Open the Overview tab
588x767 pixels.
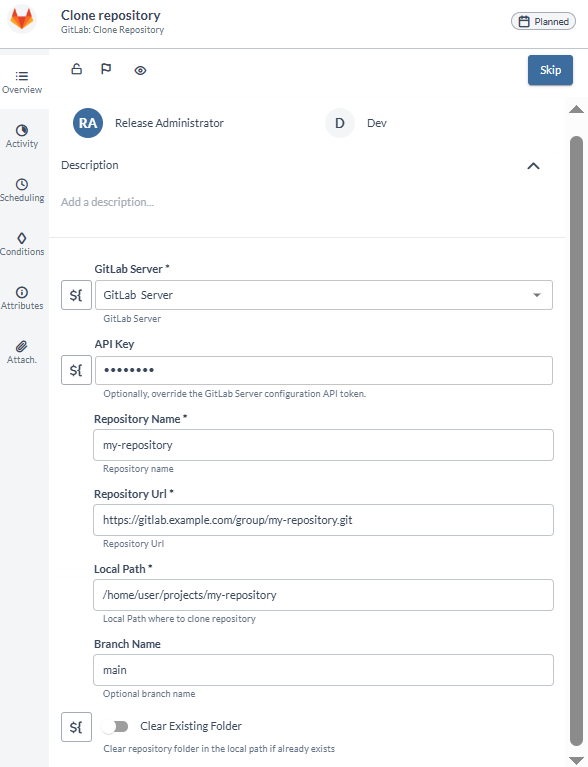point(22,82)
